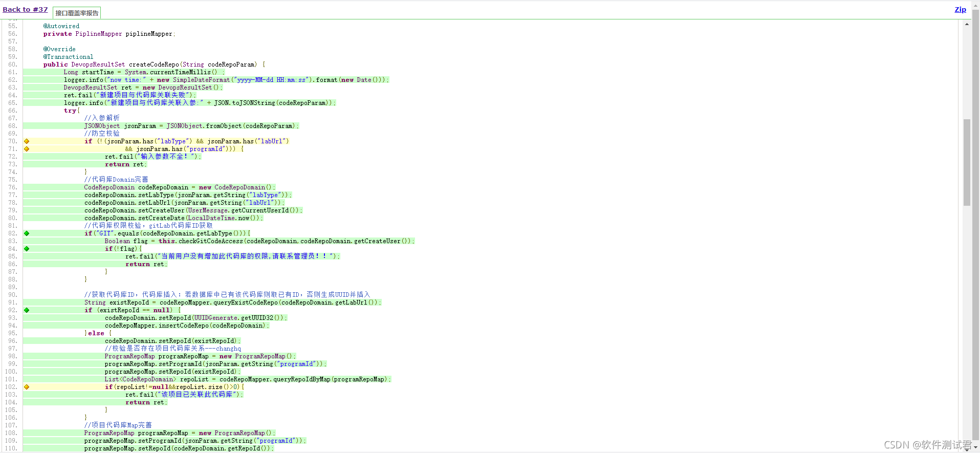
Task: Click line number 102
Action: pyautogui.click(x=11, y=387)
